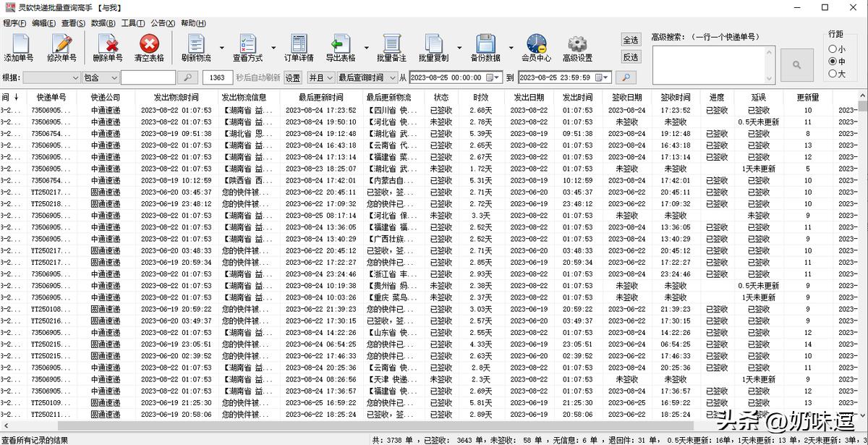Sort by the 签收日期 column header
The image size is (868, 445).
point(626,97)
